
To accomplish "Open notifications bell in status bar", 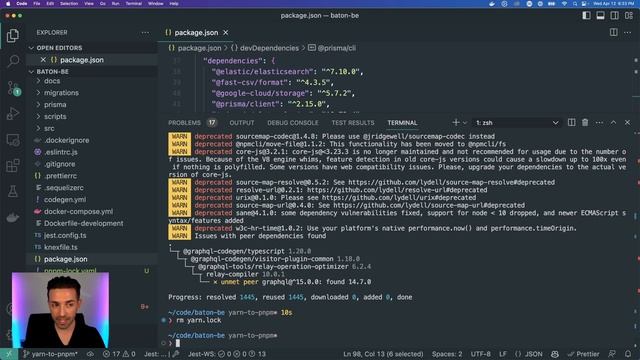I will (628, 354).
